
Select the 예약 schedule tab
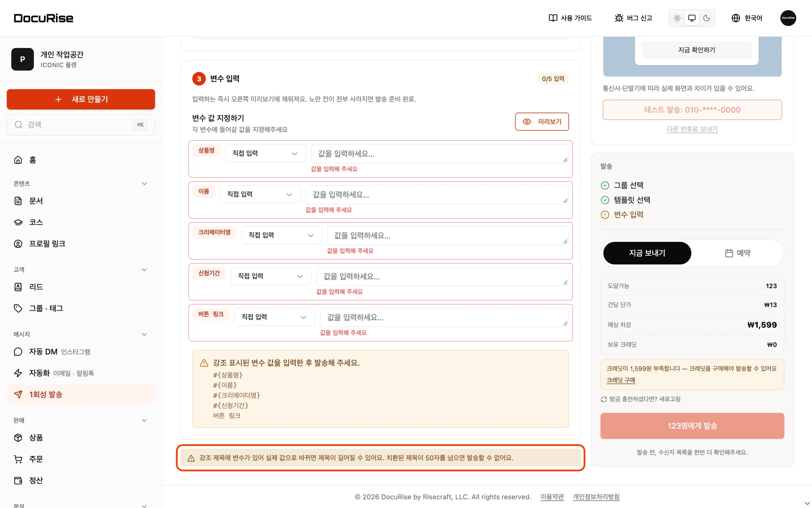738,253
